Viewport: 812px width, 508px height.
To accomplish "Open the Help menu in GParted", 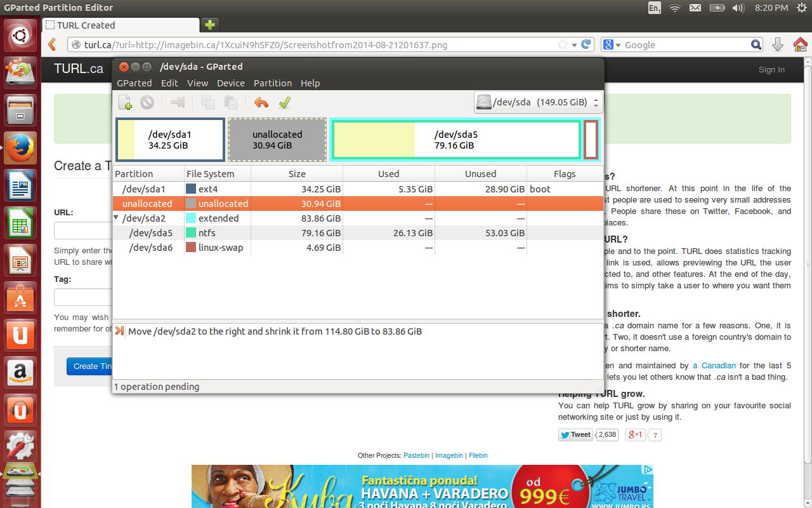I will coord(310,83).
